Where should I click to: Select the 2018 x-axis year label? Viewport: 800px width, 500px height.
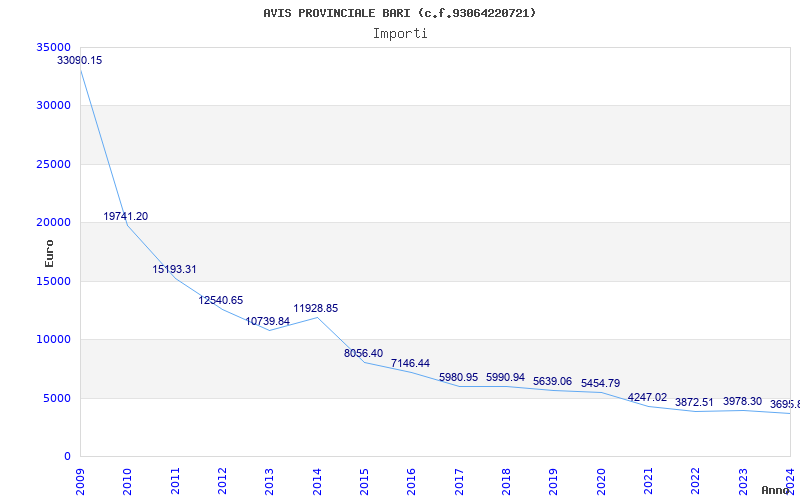click(506, 482)
